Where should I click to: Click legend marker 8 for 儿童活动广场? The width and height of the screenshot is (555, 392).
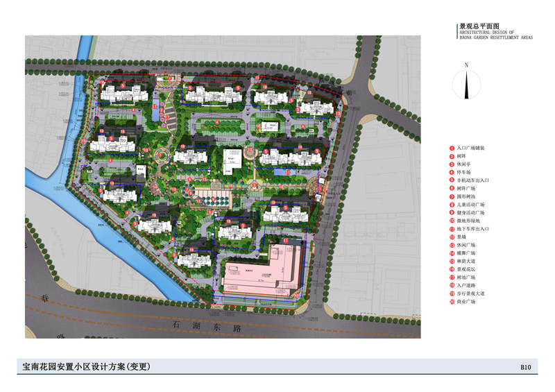tap(452, 205)
